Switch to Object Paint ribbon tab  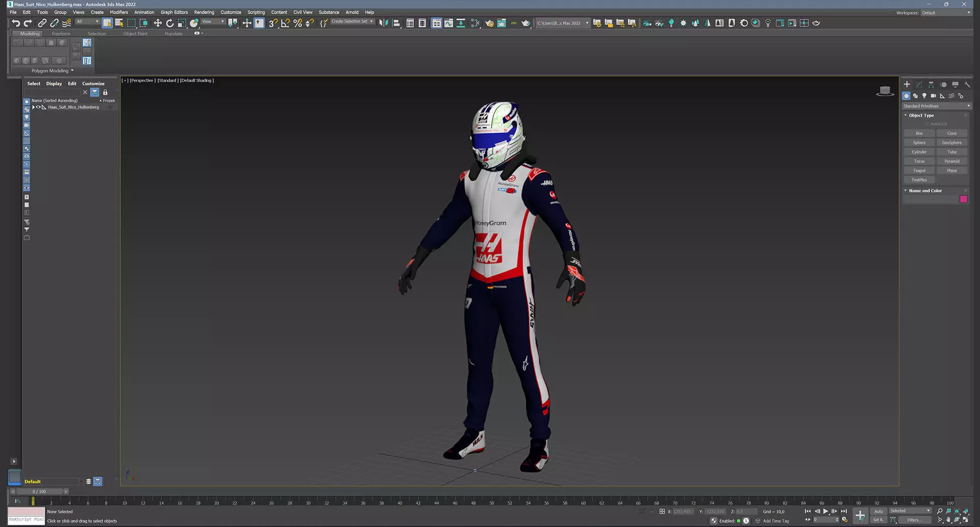click(x=135, y=34)
